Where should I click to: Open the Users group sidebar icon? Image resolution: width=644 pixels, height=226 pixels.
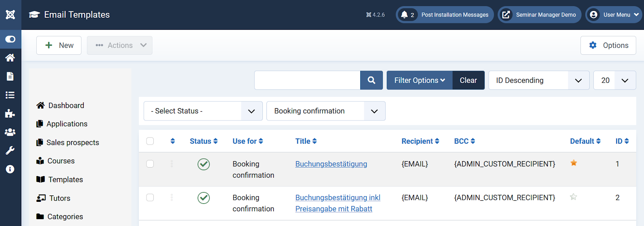[x=10, y=132]
